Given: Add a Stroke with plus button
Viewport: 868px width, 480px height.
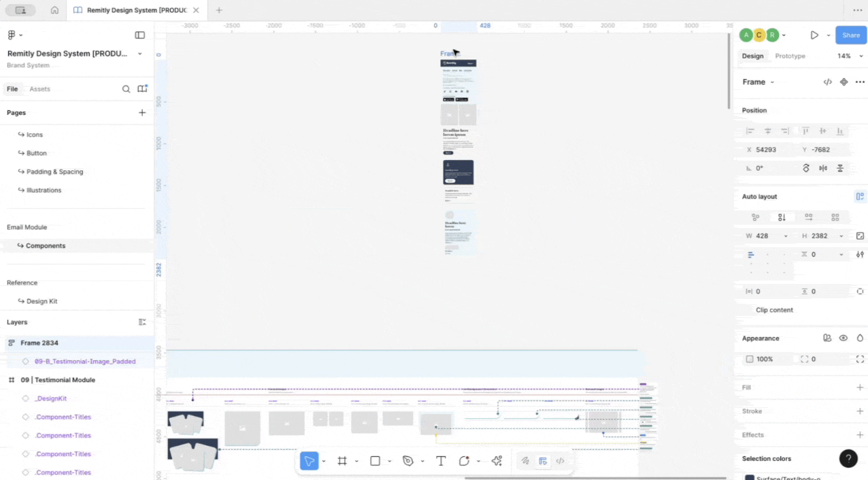Looking at the screenshot, I should click(860, 411).
